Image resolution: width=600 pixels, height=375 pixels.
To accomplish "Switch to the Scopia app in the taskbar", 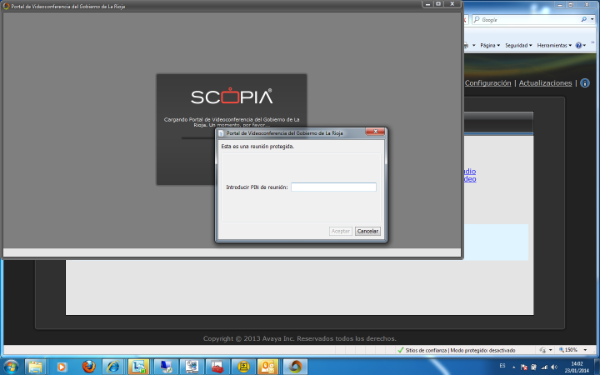I will click(x=295, y=367).
